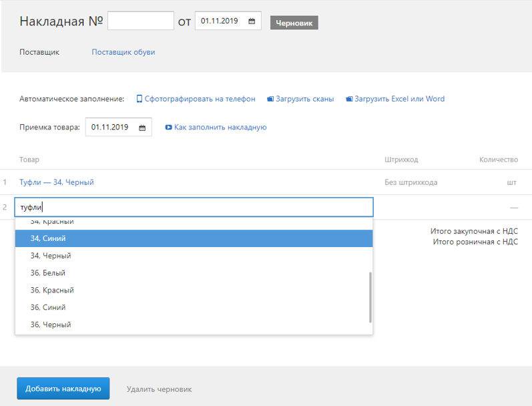532x406 pixels.
Task: Open the "Туфли — 34, Черный" product
Action: click(57, 182)
